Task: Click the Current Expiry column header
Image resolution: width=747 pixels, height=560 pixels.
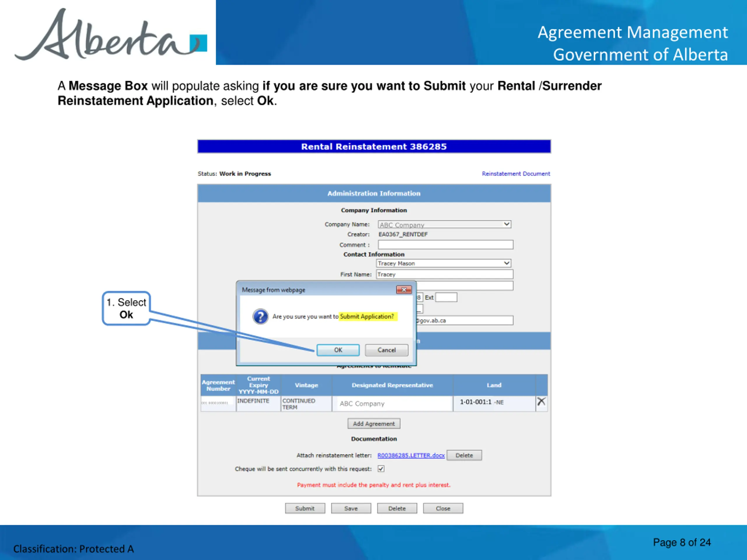Action: click(258, 385)
